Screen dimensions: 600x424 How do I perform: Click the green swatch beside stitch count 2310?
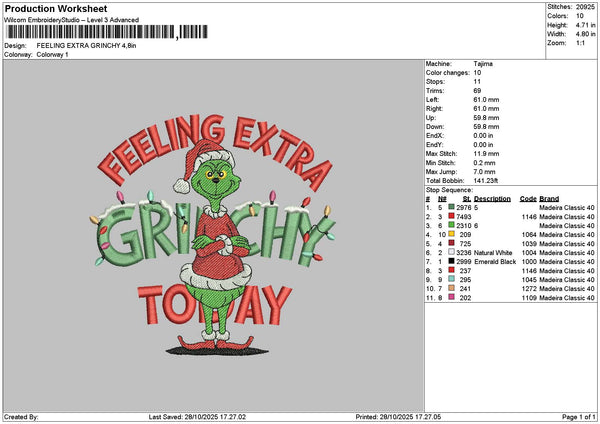[452, 225]
